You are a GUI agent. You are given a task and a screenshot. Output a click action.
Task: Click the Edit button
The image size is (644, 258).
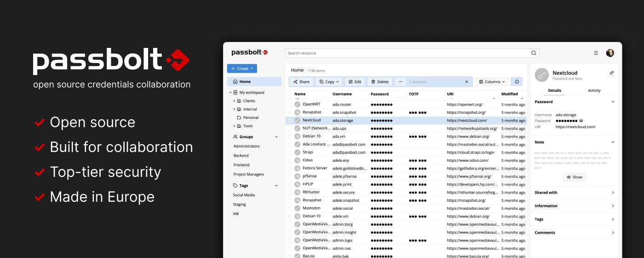click(x=355, y=82)
